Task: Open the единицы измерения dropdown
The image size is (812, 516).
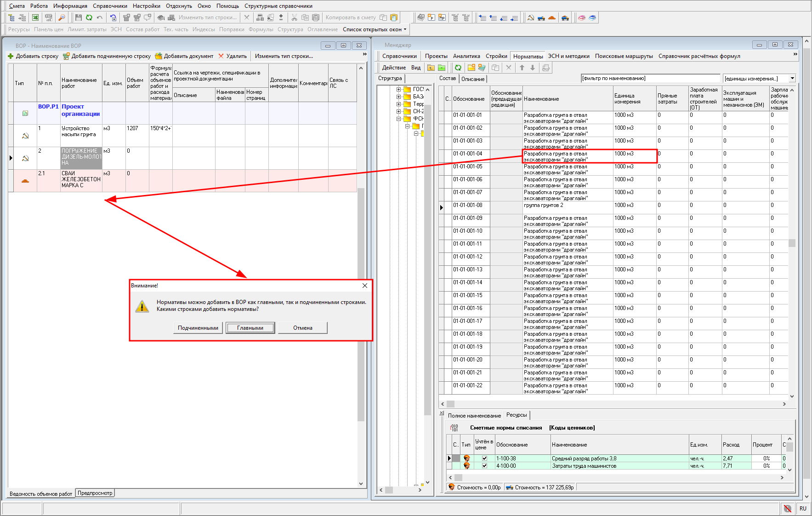Action: point(792,79)
